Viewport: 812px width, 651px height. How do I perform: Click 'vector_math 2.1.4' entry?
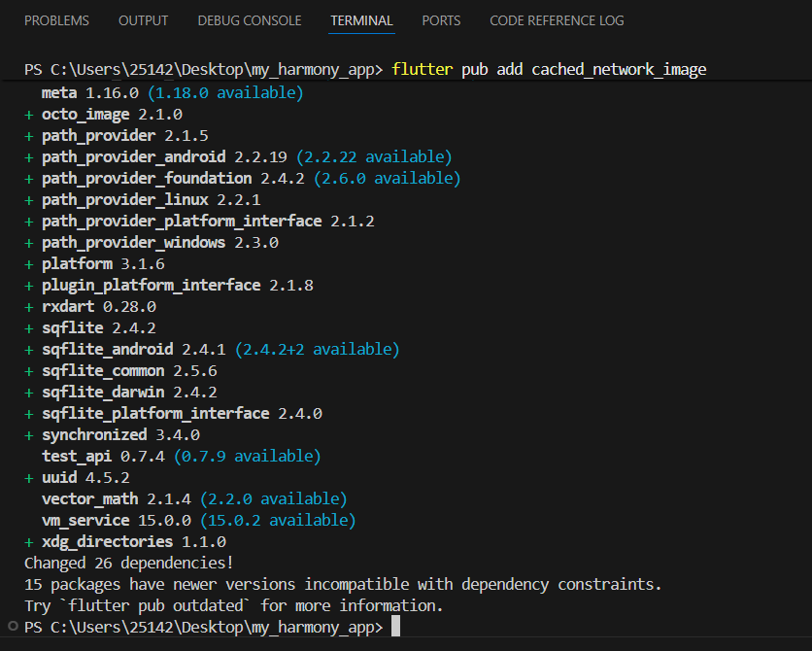[x=116, y=498]
